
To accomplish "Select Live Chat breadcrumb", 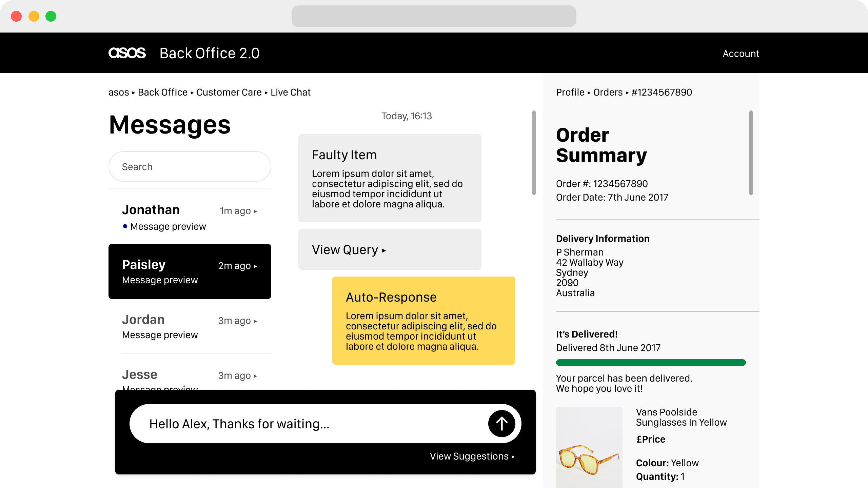I will point(291,92).
